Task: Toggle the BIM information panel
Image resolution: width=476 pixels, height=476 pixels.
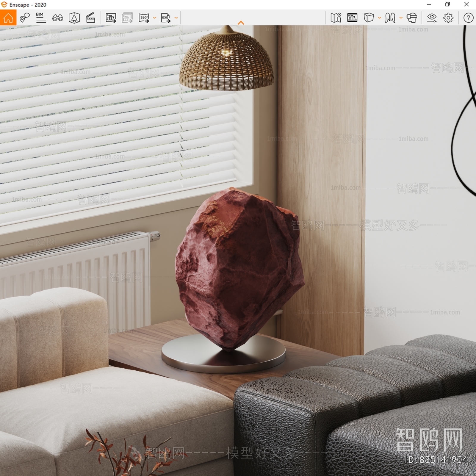Action: 41,18
